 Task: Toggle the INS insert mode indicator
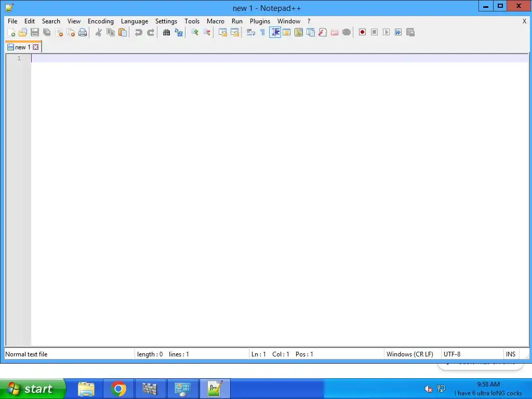click(x=511, y=354)
